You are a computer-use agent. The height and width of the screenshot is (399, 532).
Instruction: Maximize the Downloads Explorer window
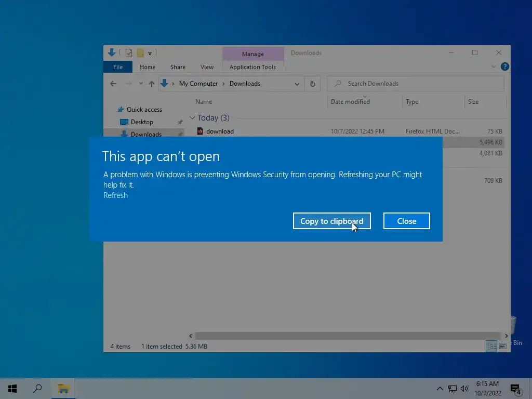475,52
